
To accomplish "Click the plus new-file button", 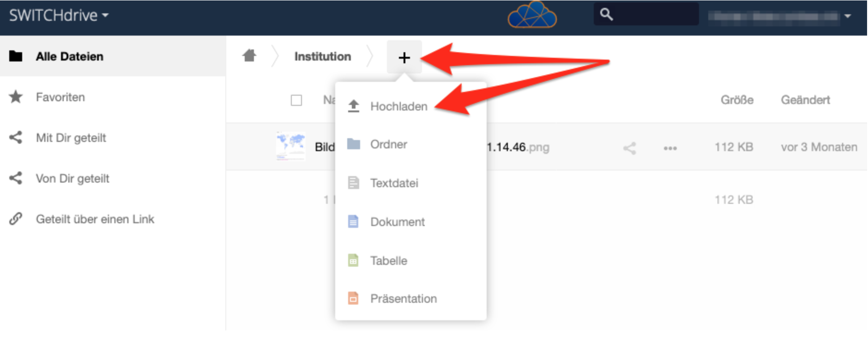I will pos(404,57).
